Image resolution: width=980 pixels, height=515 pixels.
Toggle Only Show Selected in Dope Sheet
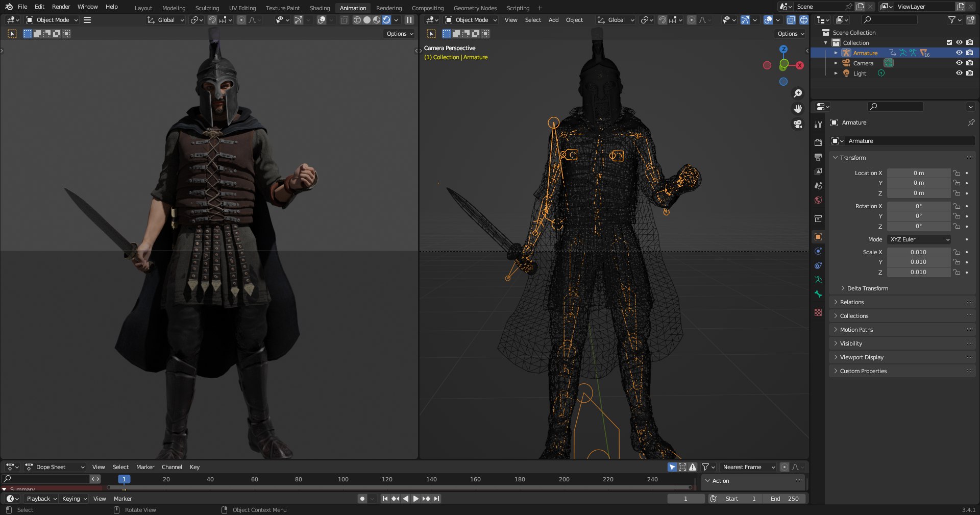pos(672,467)
